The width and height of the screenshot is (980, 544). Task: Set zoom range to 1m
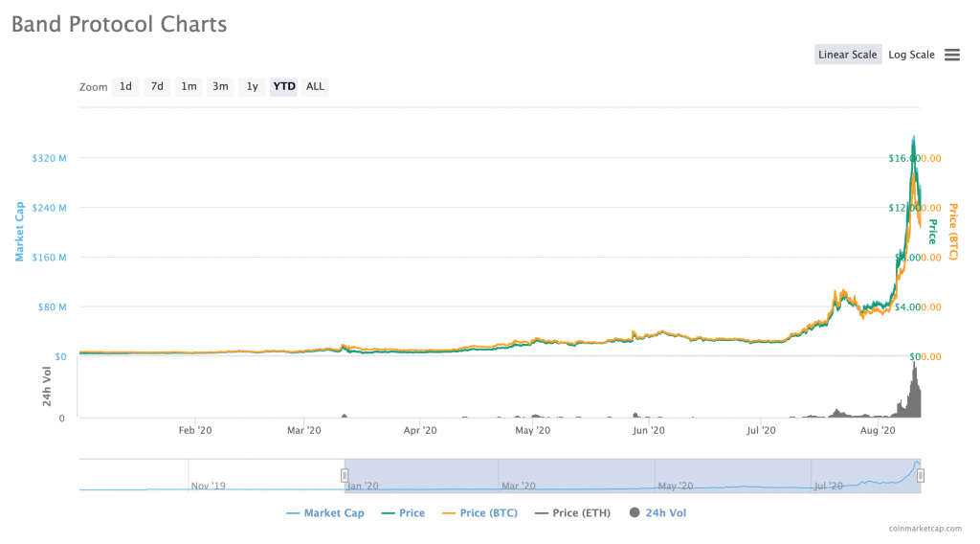coord(189,86)
